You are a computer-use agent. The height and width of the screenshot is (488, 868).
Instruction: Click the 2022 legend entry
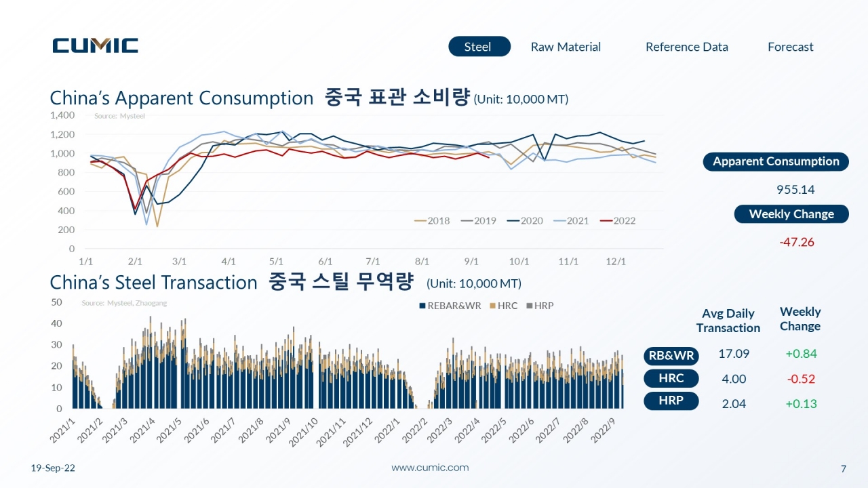click(x=618, y=221)
